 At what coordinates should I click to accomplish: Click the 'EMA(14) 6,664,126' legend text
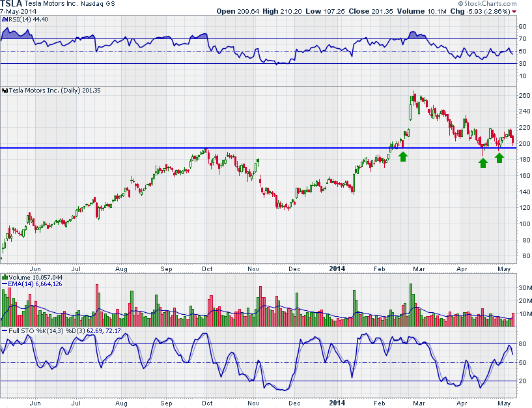click(x=35, y=284)
